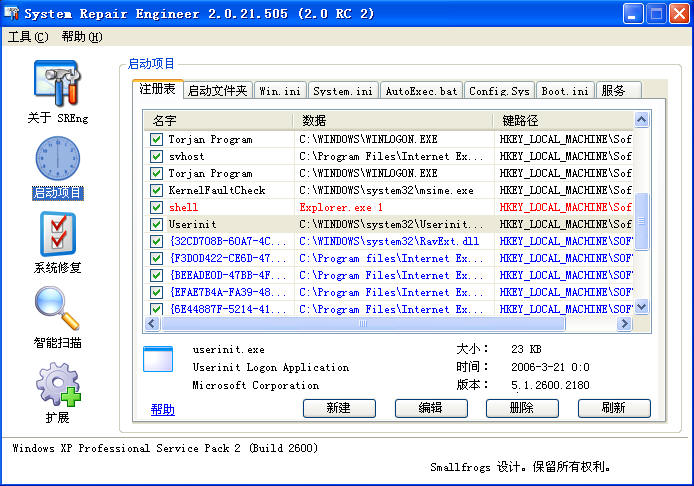
Task: Switch to the Win.ini tab
Action: pyautogui.click(x=280, y=91)
